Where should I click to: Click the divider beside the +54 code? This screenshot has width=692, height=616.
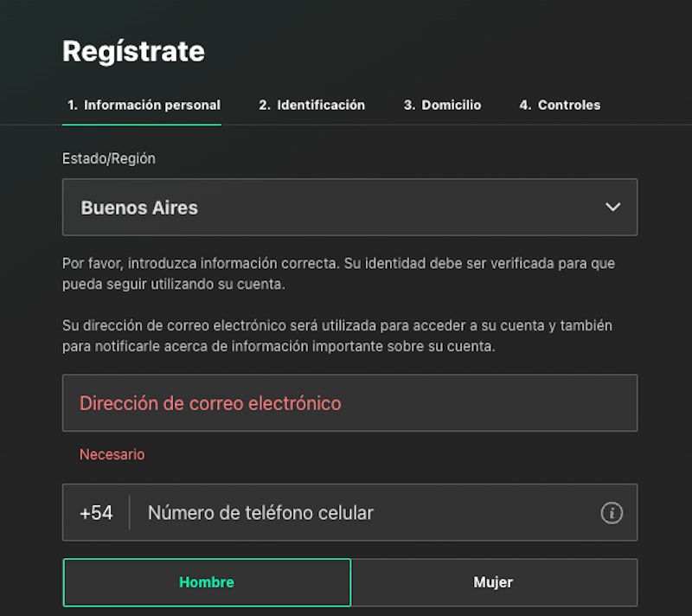[130, 513]
